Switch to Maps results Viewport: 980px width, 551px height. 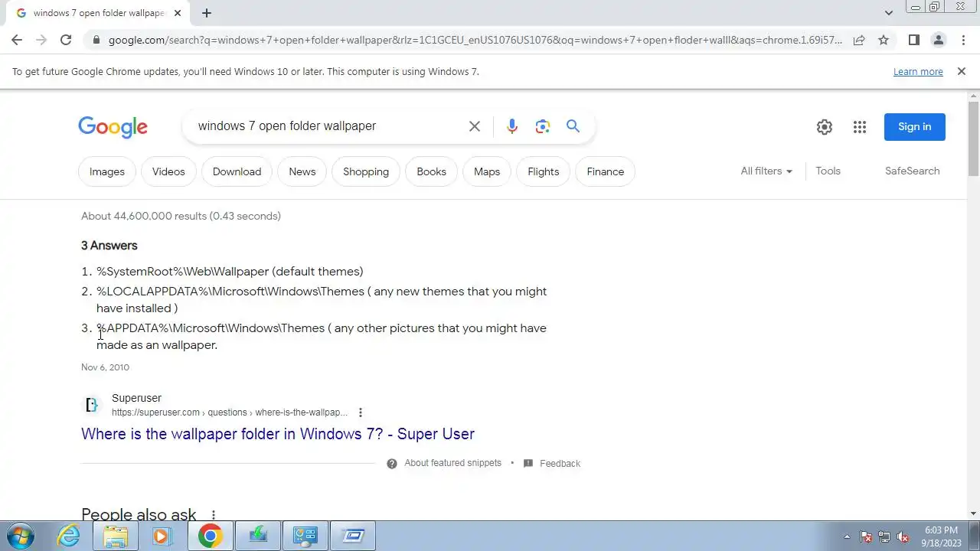487,171
